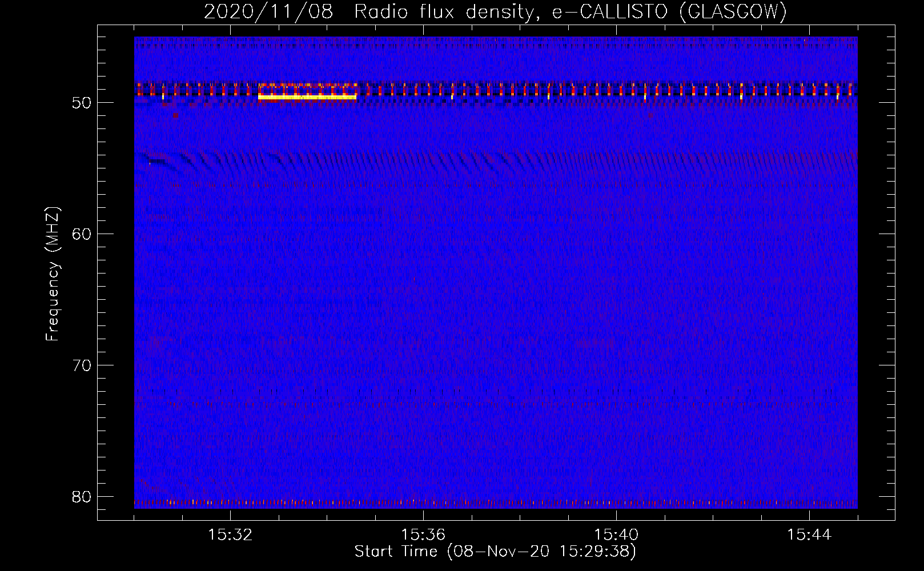Click the 15:40 time axis label
Viewport: 924px width, 571px height.
[x=616, y=535]
